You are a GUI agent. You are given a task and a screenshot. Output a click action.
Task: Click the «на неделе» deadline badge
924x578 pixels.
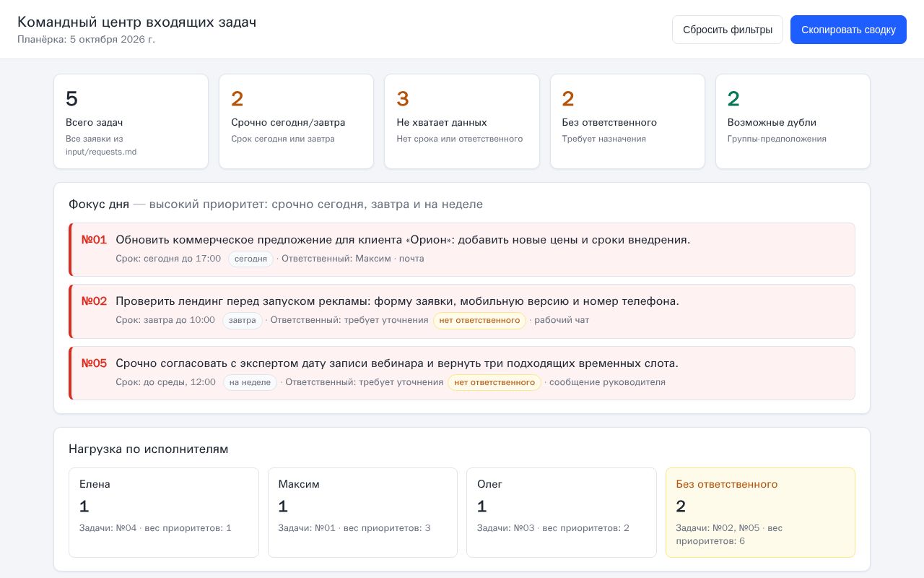point(250,382)
